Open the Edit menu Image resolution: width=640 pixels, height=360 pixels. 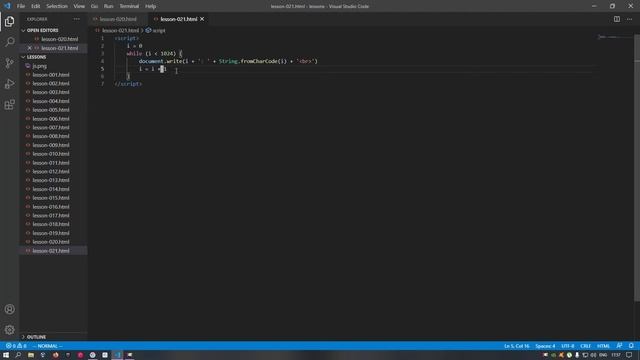pos(36,6)
